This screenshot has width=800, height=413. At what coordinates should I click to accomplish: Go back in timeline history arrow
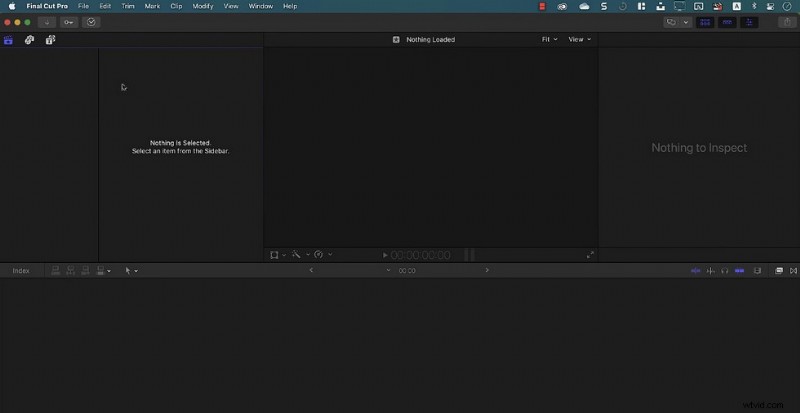(x=311, y=270)
